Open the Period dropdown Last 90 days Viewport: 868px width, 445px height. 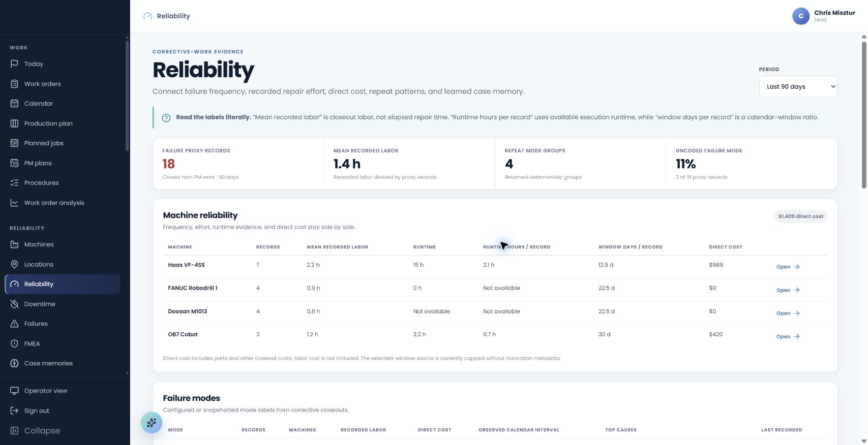point(798,86)
